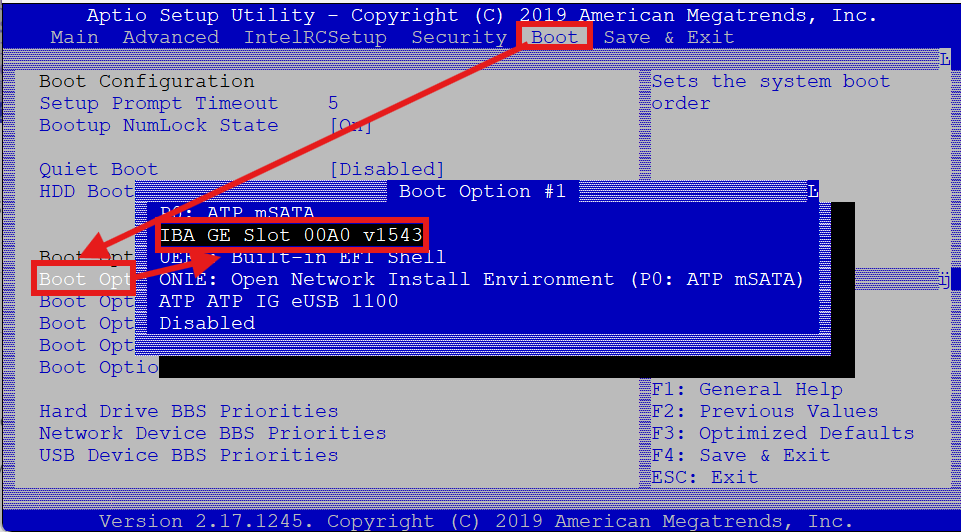
Task: Select Disabled in Boot Option popup
Action: click(x=207, y=323)
